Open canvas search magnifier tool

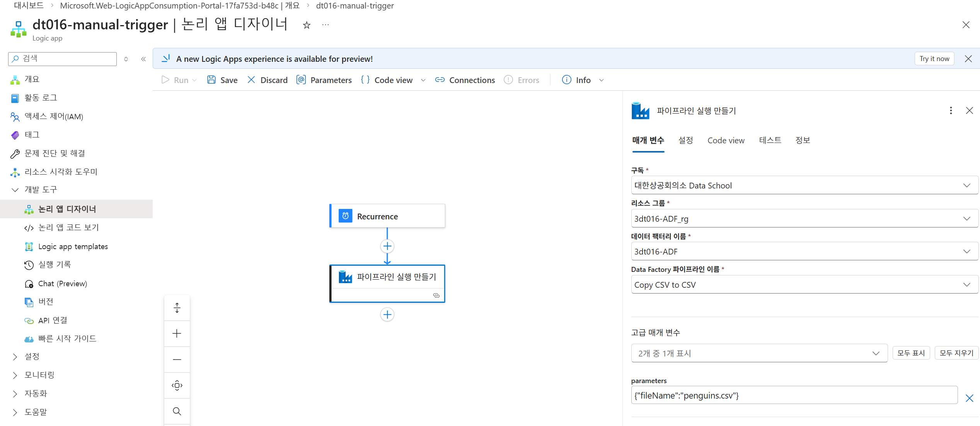point(177,411)
